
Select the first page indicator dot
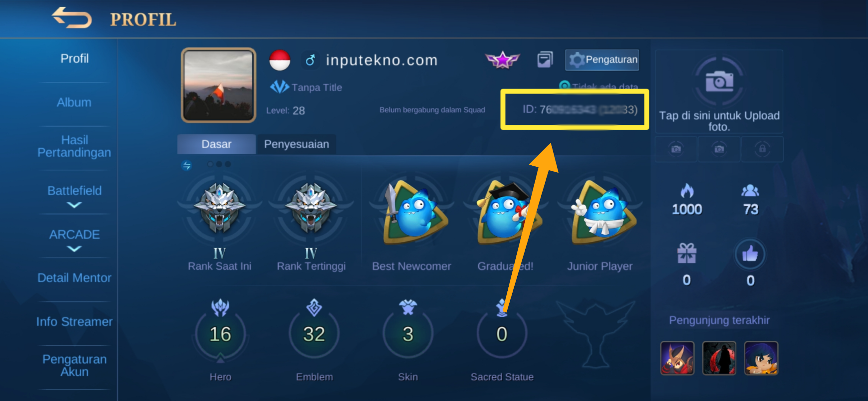coord(210,164)
